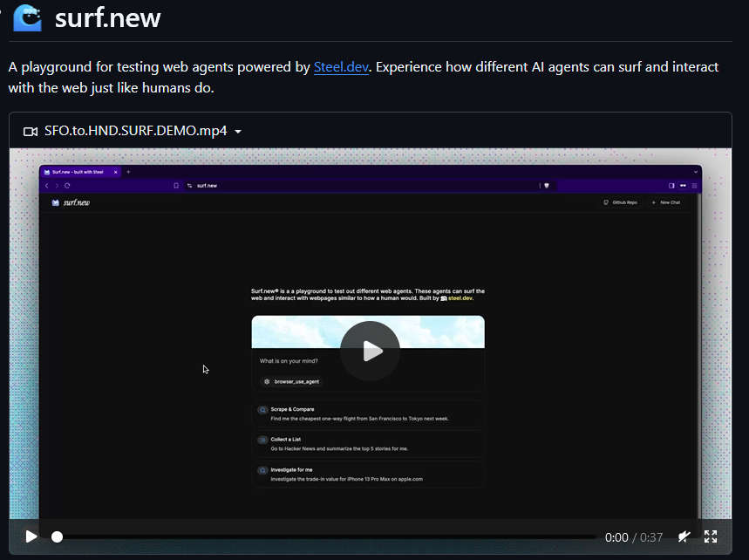The image size is (749, 560).
Task: Click the video camera icon beside the file name
Action: point(31,132)
